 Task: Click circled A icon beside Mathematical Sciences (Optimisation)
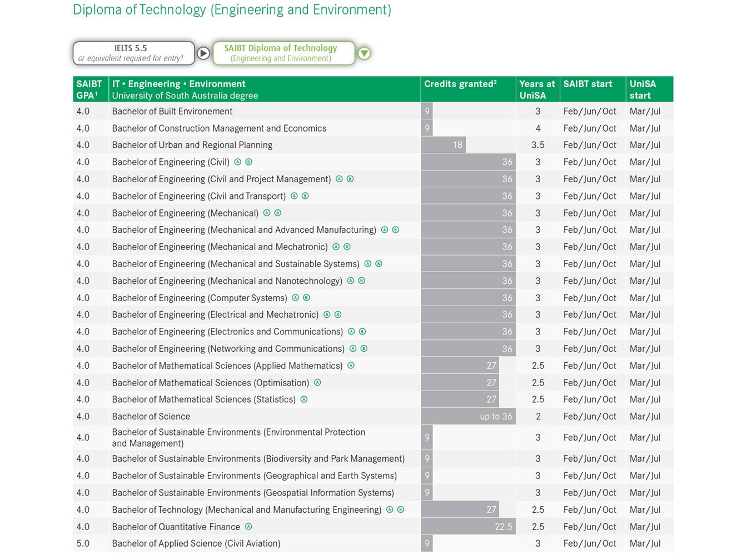click(x=317, y=382)
